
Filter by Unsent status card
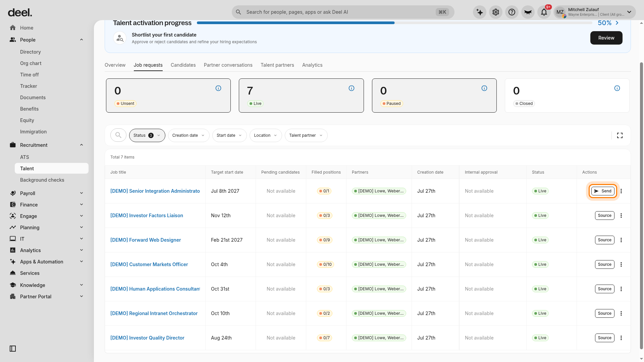168,96
